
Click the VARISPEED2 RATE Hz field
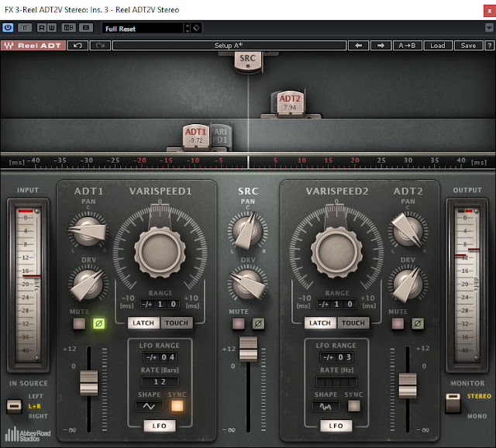[336, 381]
